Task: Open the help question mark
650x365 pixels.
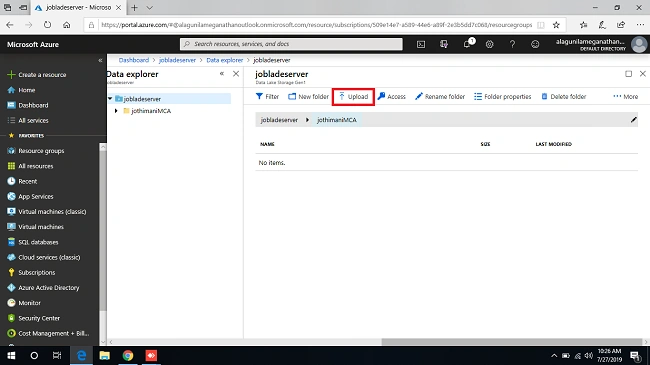Action: [x=512, y=44]
